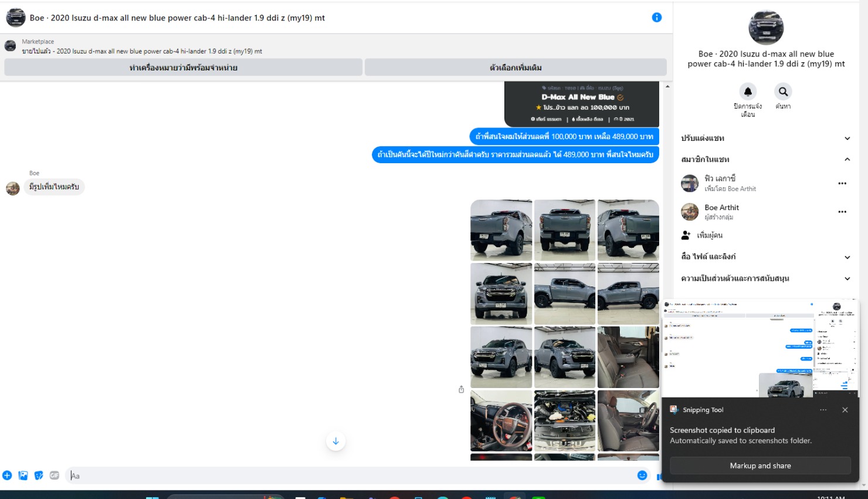The image size is (868, 499).
Task: Click the share icon beside photo grid
Action: (462, 389)
